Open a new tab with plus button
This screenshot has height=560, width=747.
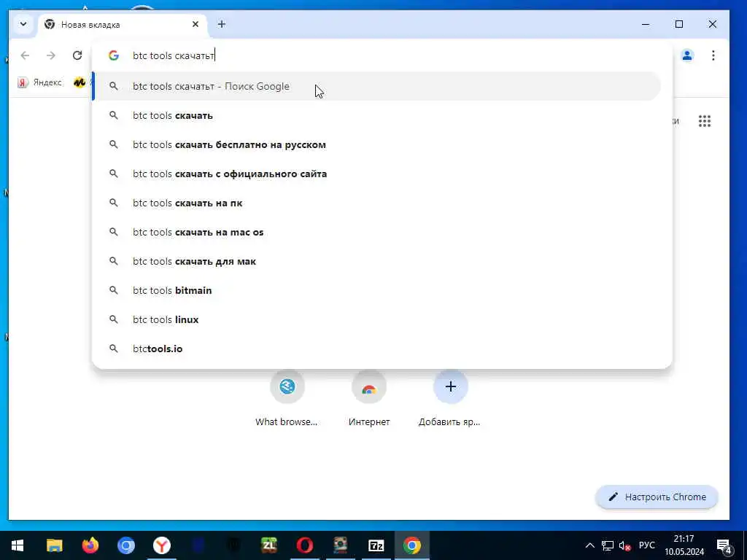222,24
